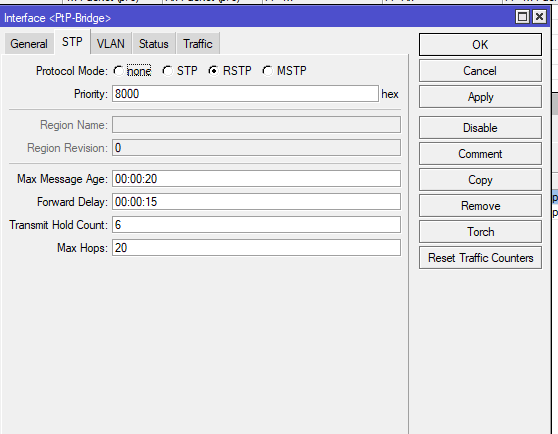Viewport: 558px width, 434px height.
Task: Click the Region Name field
Action: click(256, 125)
